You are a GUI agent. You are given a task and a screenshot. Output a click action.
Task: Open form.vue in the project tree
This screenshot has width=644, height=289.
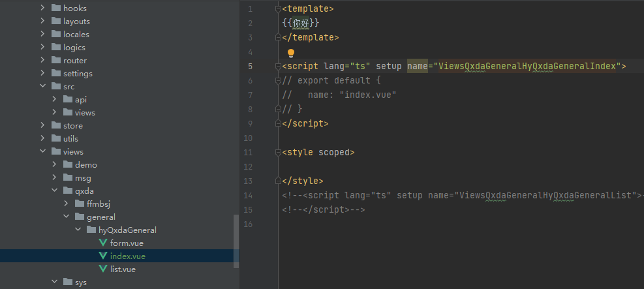pos(127,243)
